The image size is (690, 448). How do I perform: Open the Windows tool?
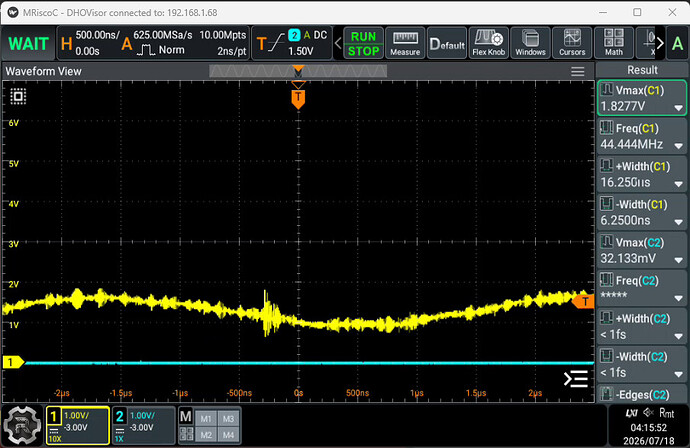(x=530, y=43)
